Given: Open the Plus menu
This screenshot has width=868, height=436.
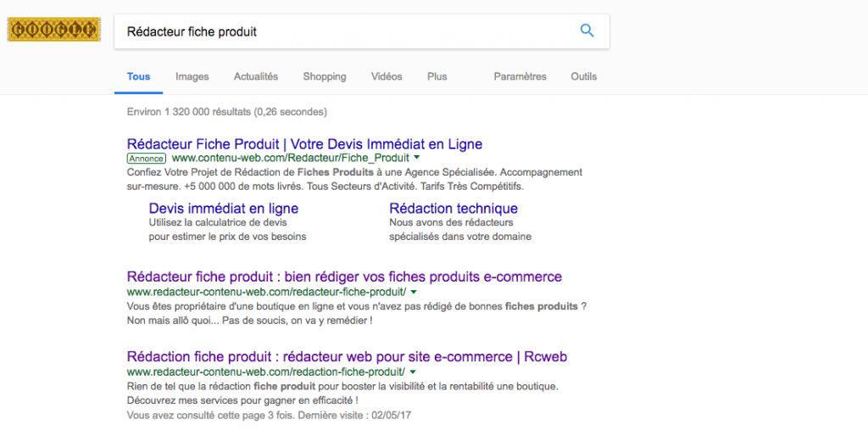Looking at the screenshot, I should (437, 76).
